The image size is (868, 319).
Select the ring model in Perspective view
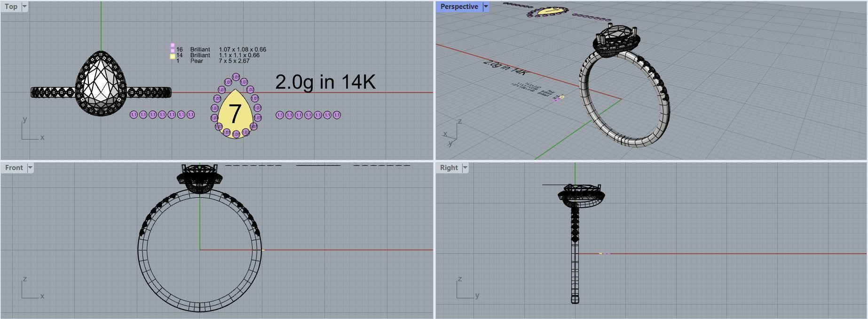pos(625,85)
